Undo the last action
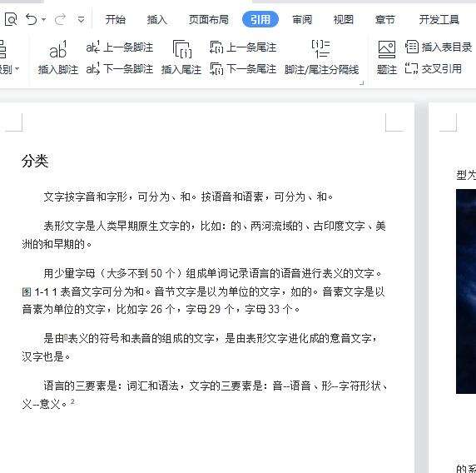The height and width of the screenshot is (473, 476). point(32,20)
